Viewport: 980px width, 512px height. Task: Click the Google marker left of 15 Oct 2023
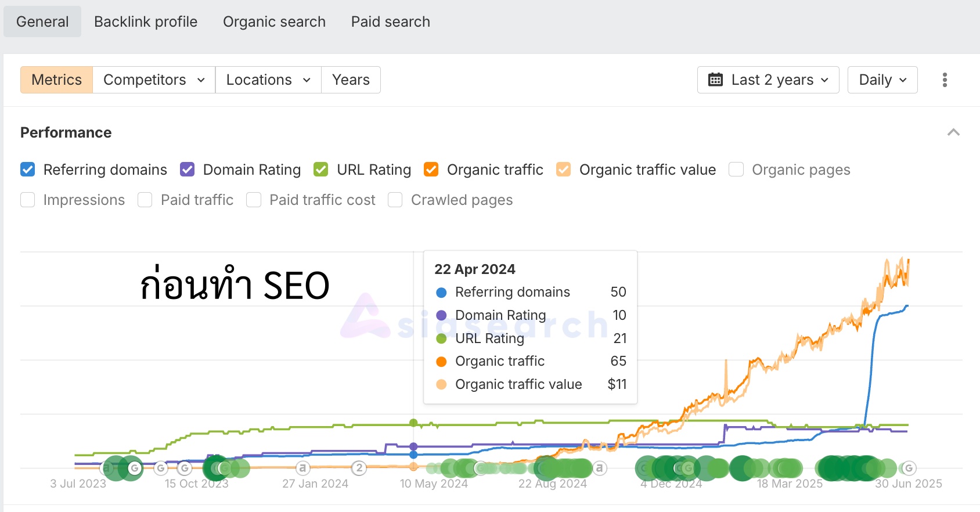pyautogui.click(x=161, y=468)
